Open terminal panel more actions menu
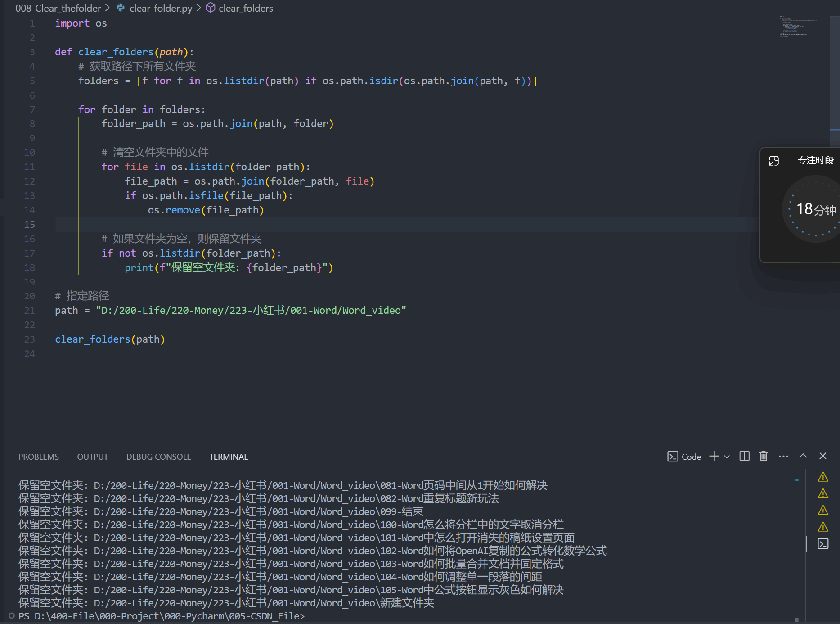This screenshot has height=624, width=840. pyautogui.click(x=783, y=457)
